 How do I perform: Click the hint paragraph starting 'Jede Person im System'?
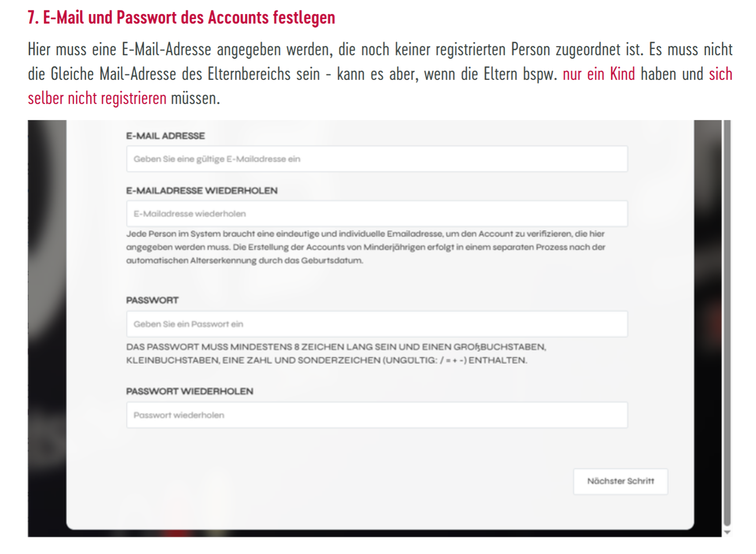tap(366, 247)
